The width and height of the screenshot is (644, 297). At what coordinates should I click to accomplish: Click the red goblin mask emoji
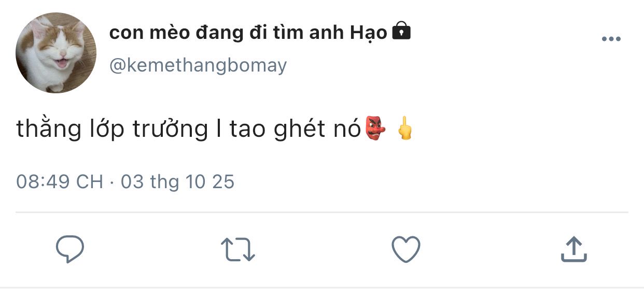(376, 129)
